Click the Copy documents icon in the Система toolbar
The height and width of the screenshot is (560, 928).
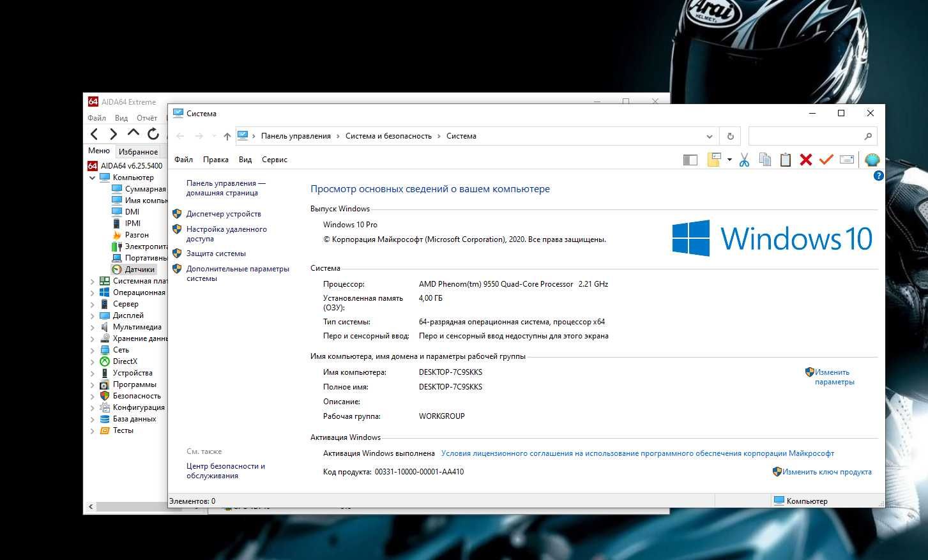(x=764, y=160)
